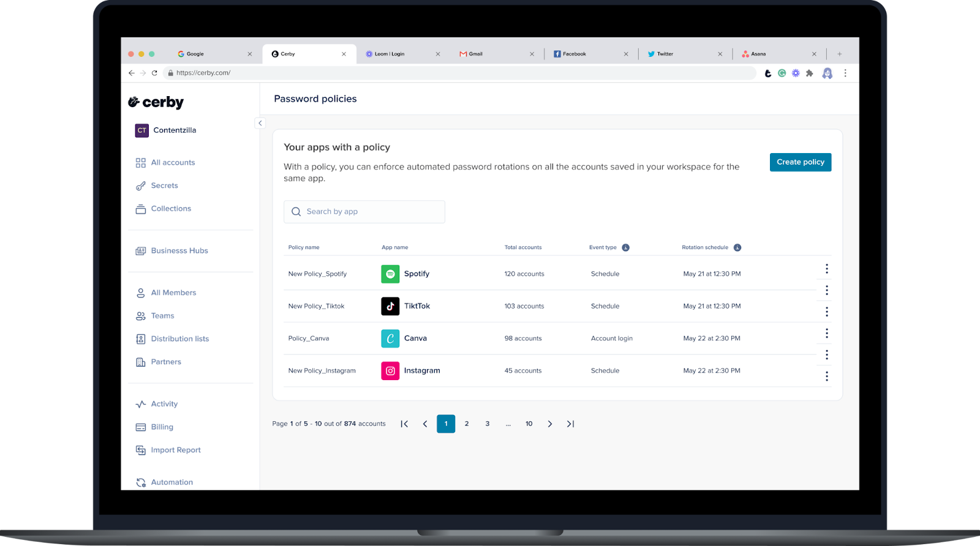This screenshot has height=546, width=980.
Task: Open Businesss Hubs from the sidebar
Action: (x=172, y=251)
